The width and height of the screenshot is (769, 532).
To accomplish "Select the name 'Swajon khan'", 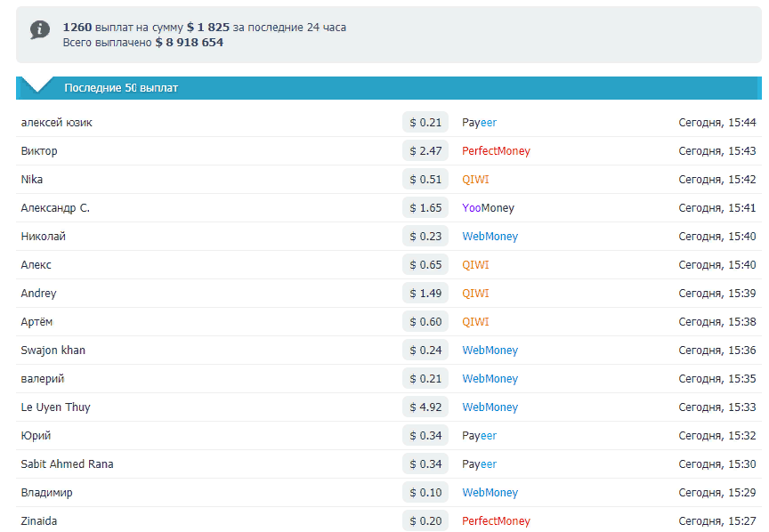I will (53, 351).
